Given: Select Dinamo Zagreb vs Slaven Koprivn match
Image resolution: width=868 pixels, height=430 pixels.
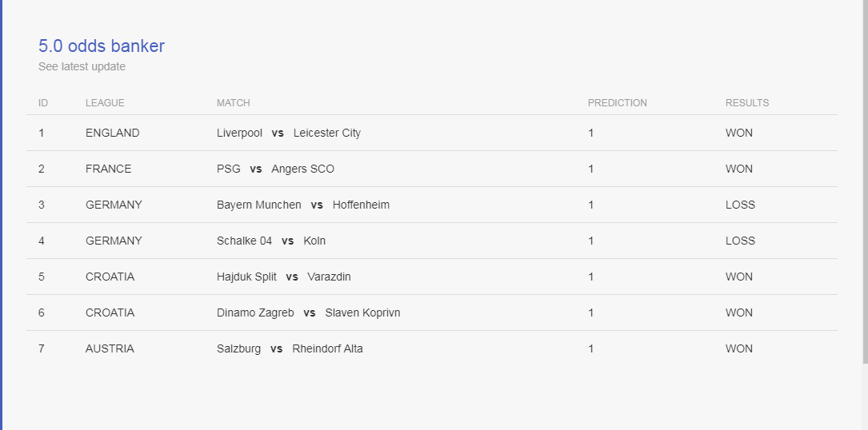Looking at the screenshot, I should click(308, 313).
